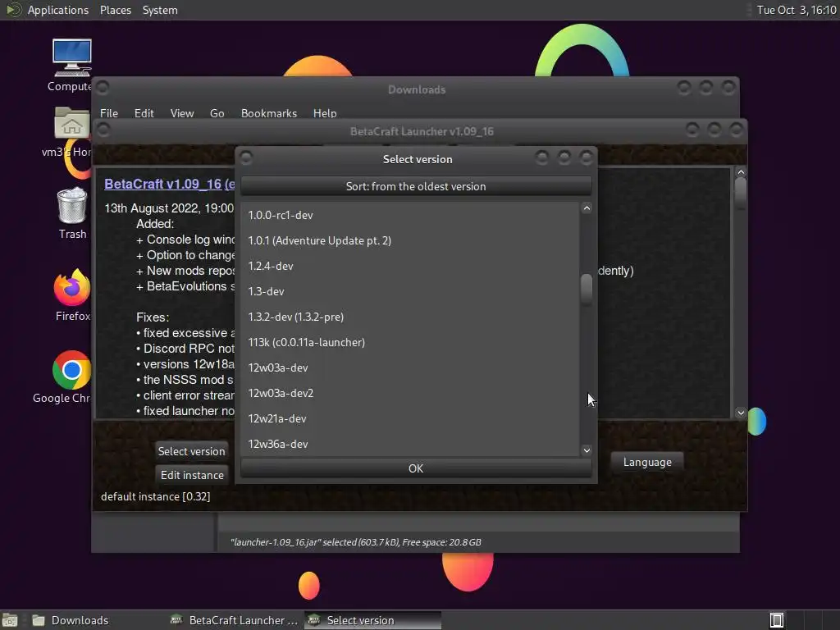
Task: Open Bookmarks menu in Downloads window
Action: tap(268, 113)
